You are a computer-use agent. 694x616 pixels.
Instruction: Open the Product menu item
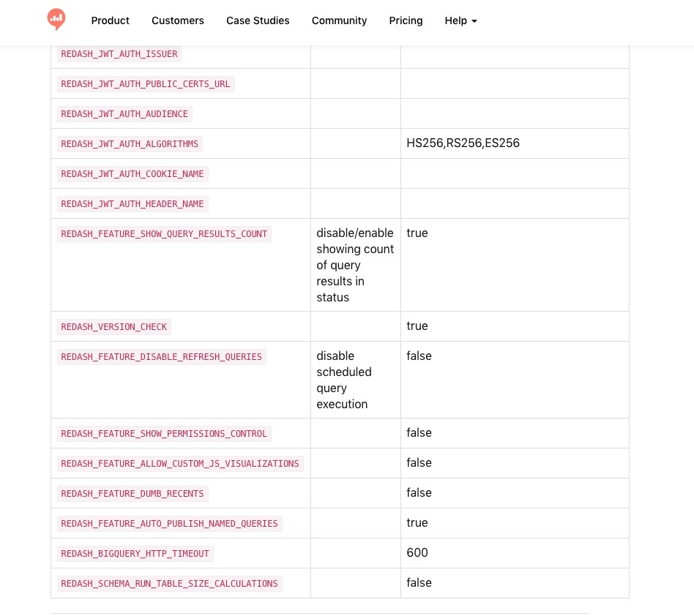click(x=111, y=20)
